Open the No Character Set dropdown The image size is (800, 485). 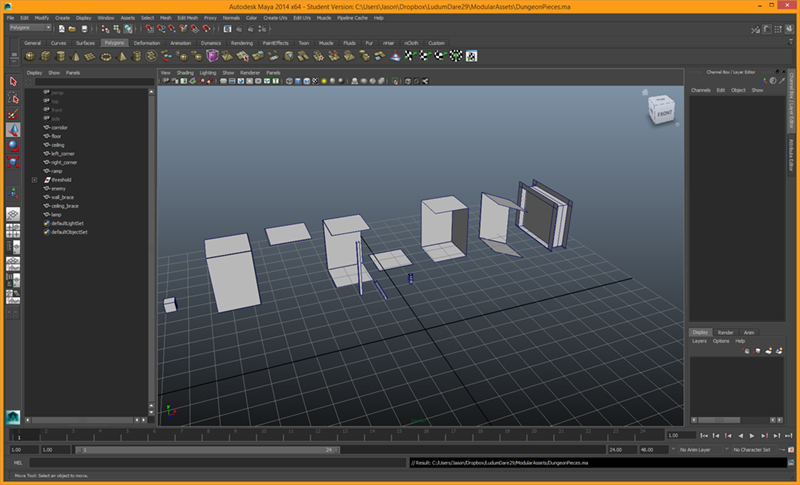tap(754, 450)
